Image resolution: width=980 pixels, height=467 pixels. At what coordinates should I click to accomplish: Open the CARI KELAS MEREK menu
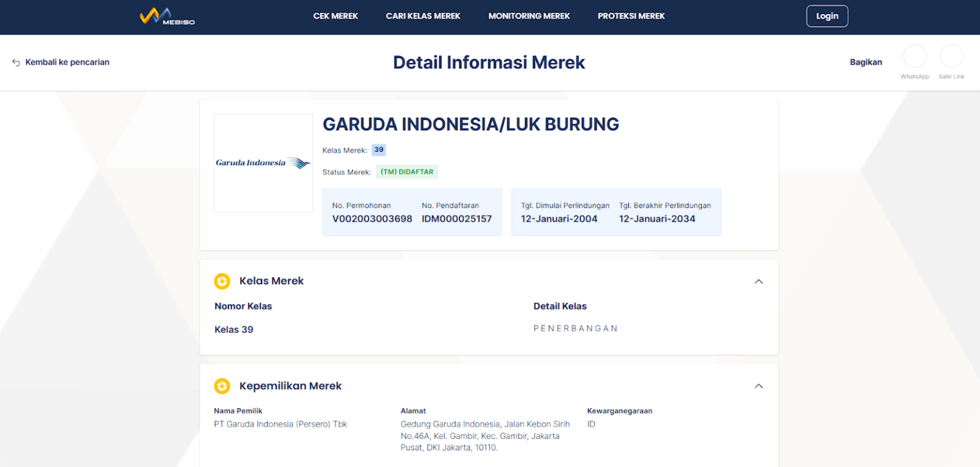[x=422, y=16]
